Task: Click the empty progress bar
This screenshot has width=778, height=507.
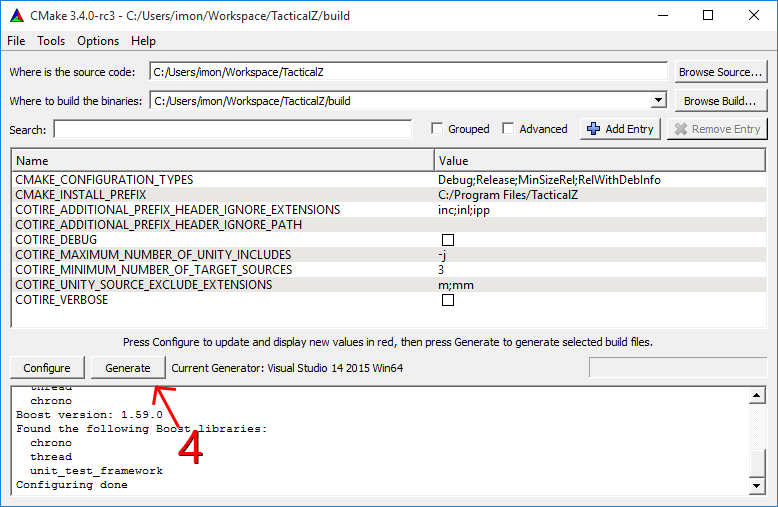Action: point(678,368)
